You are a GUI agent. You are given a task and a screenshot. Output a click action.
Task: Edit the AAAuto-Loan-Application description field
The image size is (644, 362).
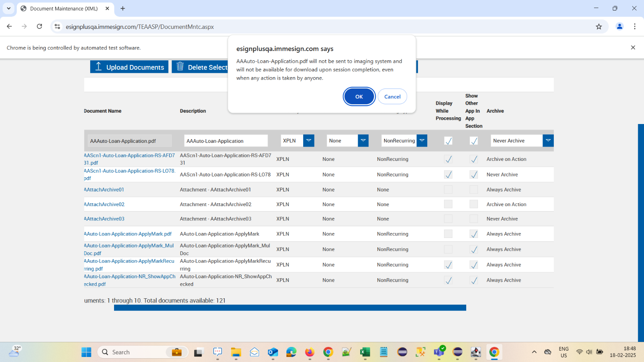[x=226, y=141]
